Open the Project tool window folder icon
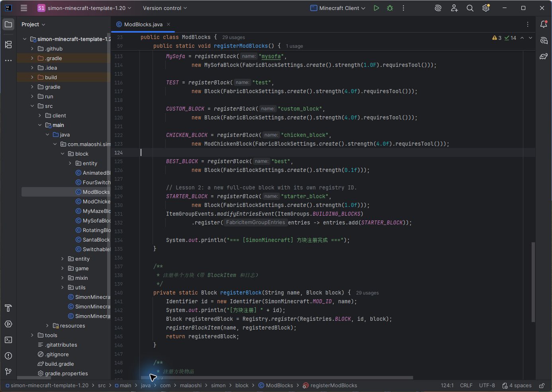Image resolution: width=552 pixels, height=392 pixels. [x=8, y=24]
